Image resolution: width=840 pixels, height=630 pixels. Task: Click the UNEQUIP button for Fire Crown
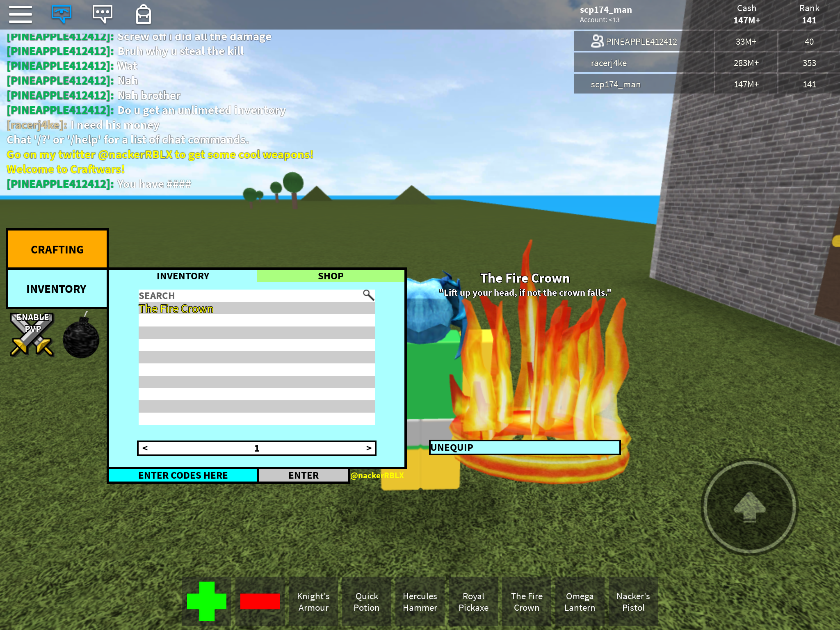(x=523, y=447)
